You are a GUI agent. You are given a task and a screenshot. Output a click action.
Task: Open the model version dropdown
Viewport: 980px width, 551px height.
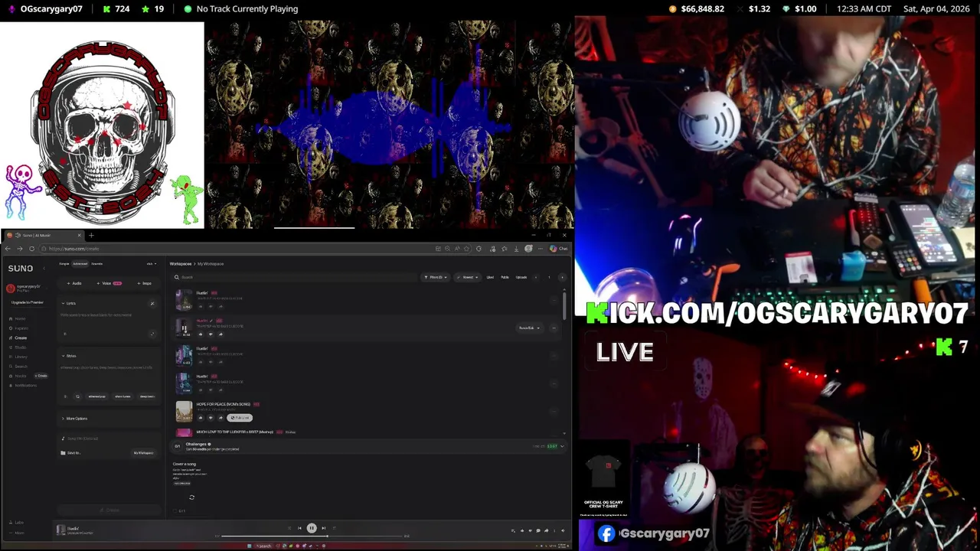(151, 264)
